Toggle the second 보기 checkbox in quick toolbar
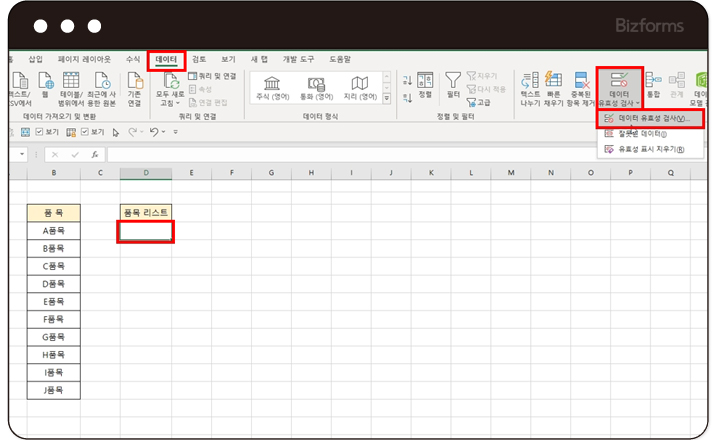The height and width of the screenshot is (440, 715). [x=85, y=131]
